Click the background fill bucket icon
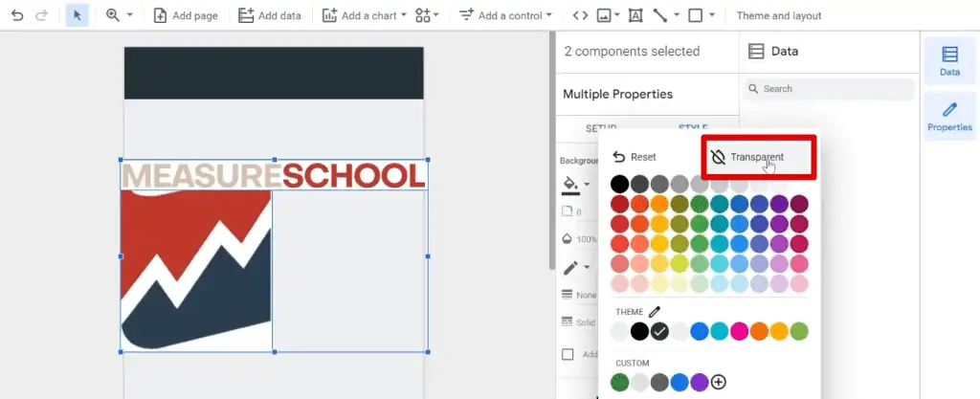The height and width of the screenshot is (399, 980). [569, 184]
